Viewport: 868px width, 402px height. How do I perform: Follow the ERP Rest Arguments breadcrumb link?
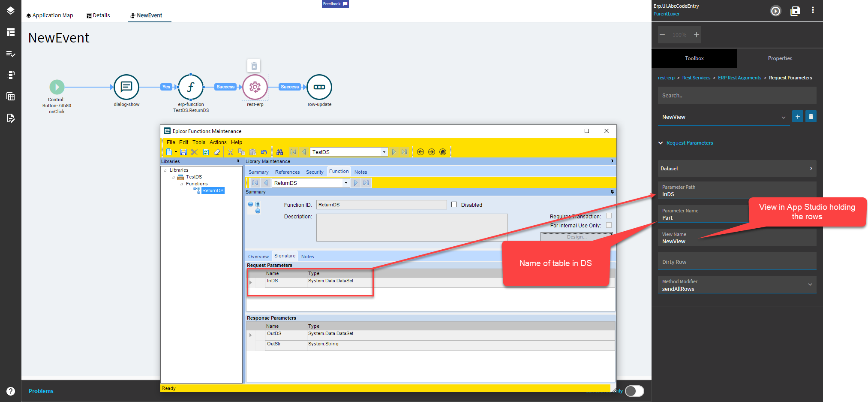pyautogui.click(x=739, y=78)
